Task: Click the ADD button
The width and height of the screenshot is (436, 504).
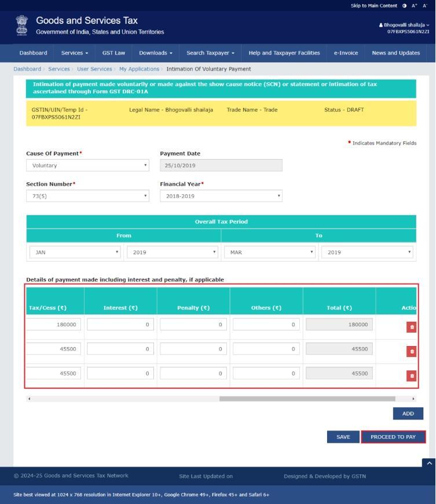Action: pos(408,413)
